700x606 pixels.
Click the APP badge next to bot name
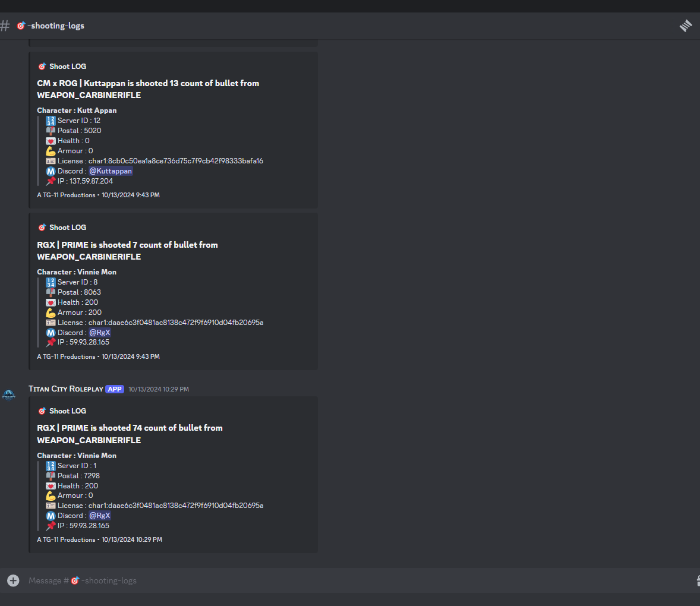[x=115, y=389]
